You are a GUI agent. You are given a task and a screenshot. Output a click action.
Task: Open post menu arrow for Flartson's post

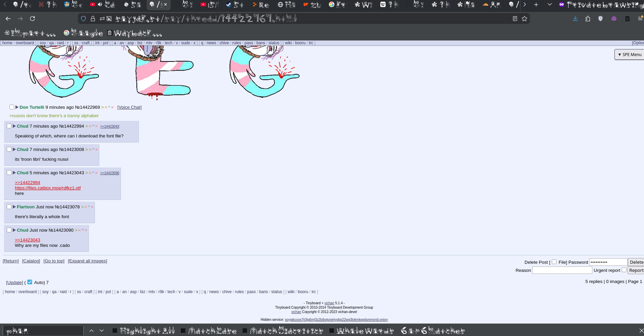14,207
